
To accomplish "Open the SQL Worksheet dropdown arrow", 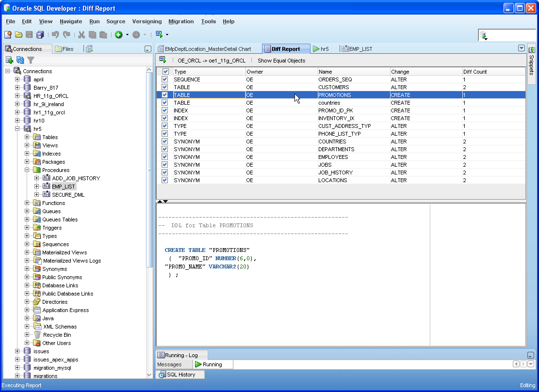I will click(x=167, y=35).
